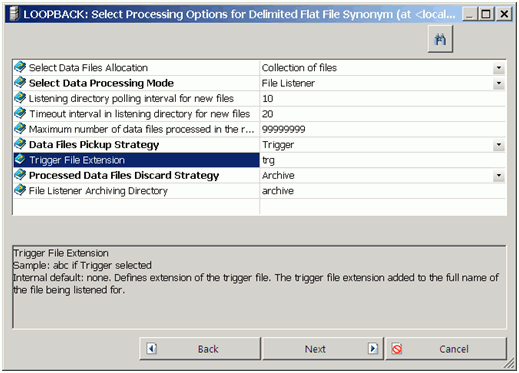
Task: Click book icon beside File Listener Archiving Directory
Action: tap(20, 190)
